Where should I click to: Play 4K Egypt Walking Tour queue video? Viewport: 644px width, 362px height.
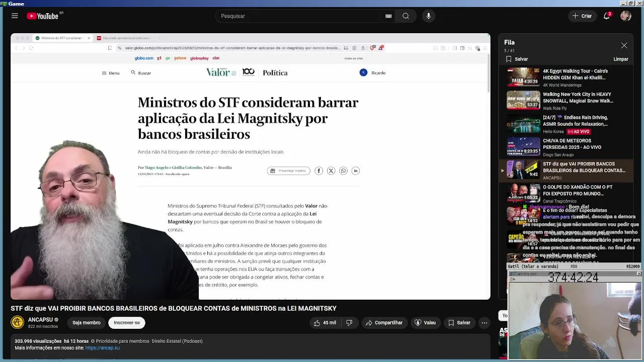[x=566, y=78]
